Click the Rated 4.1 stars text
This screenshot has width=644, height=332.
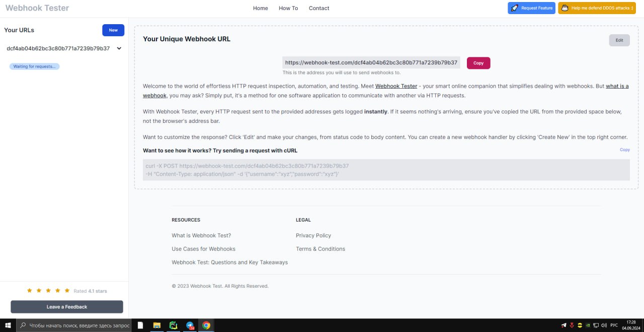[x=90, y=291]
